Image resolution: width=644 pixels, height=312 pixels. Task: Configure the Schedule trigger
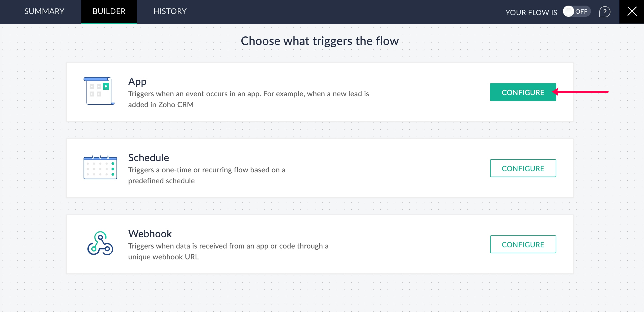523,168
